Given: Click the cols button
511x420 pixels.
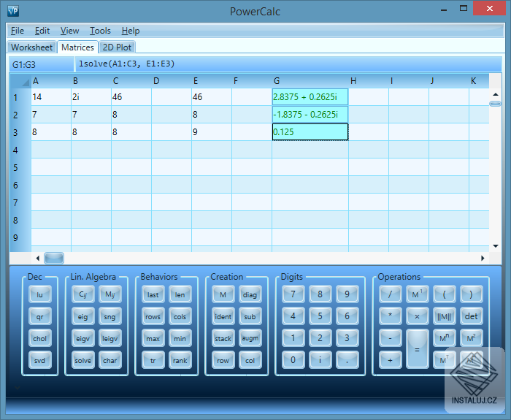Looking at the screenshot, I should 180,316.
